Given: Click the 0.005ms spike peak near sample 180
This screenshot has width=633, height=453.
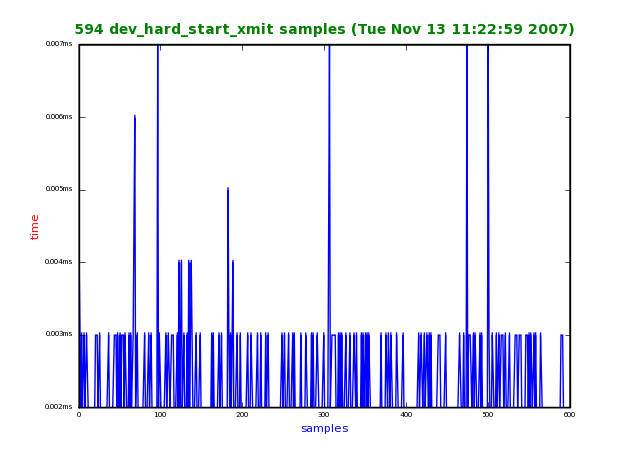Looking at the screenshot, I should [228, 189].
